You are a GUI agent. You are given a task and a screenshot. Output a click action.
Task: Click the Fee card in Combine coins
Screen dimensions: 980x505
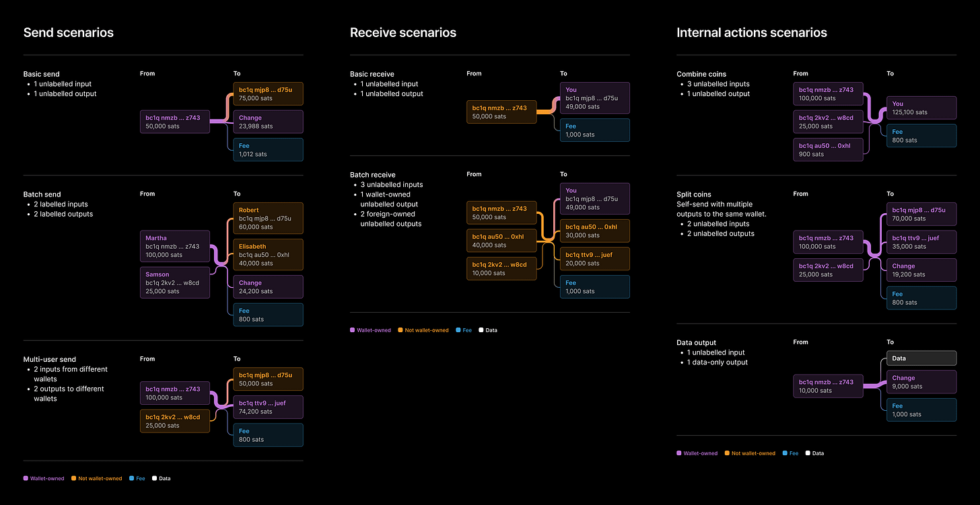point(921,136)
